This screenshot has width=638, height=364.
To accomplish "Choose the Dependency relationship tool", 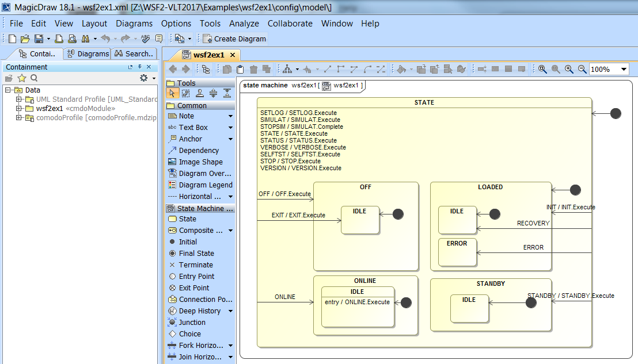I will [198, 151].
